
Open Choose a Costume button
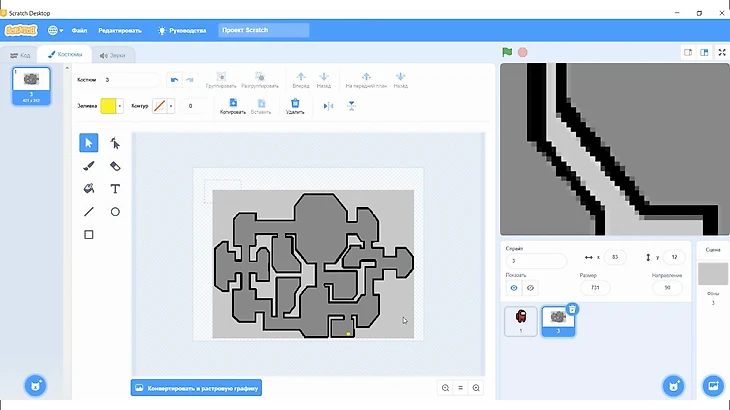pos(35,385)
